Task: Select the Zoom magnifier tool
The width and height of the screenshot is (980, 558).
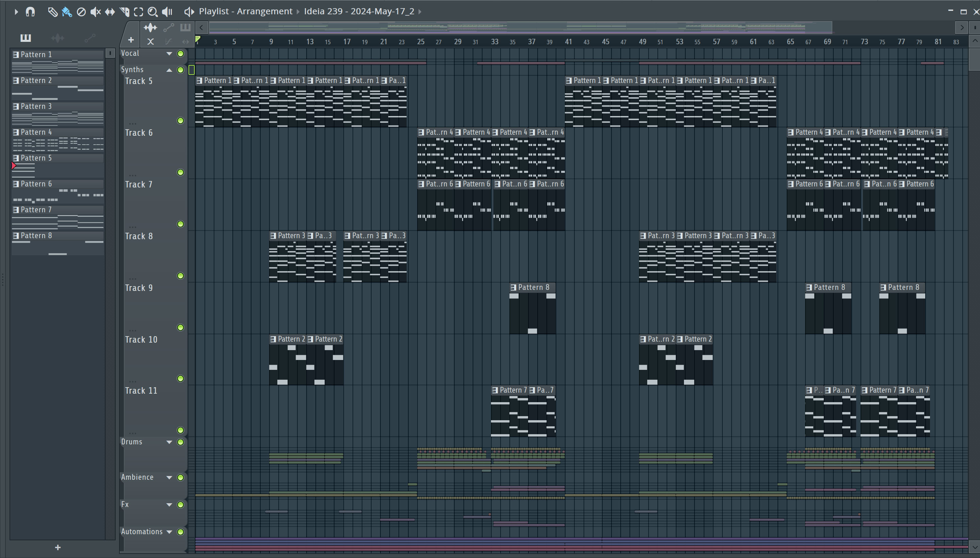Action: pos(152,12)
